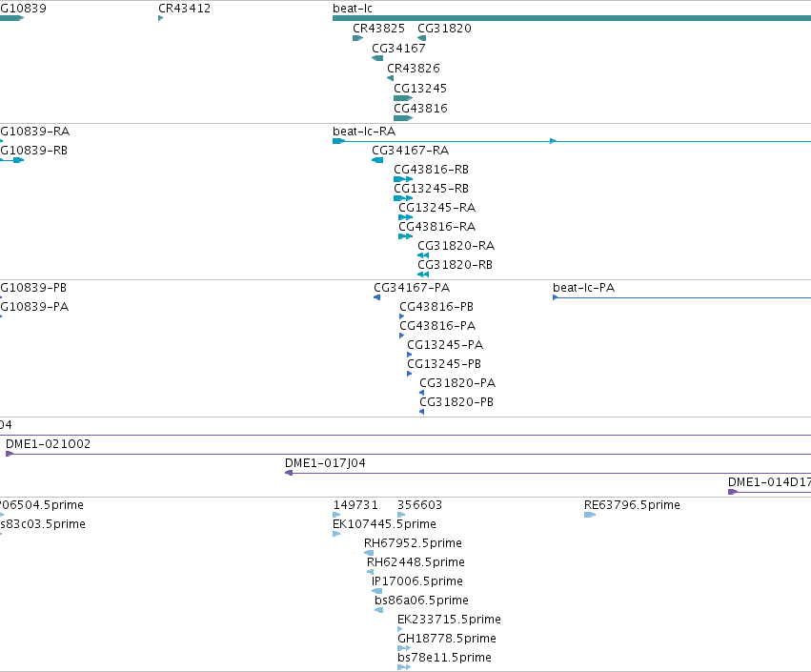Viewport: 811px width, 672px height.
Task: Click the DME1-014D17 clone start glyph
Action: click(x=733, y=492)
